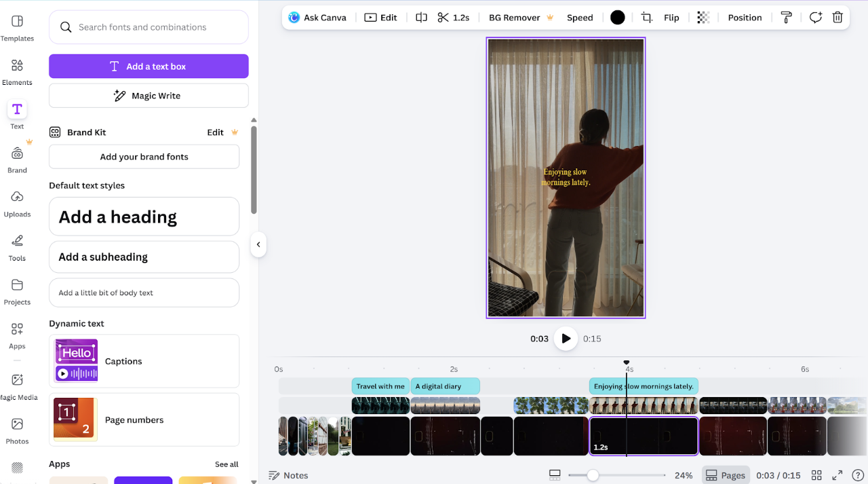Toggle grid view of pages
The width and height of the screenshot is (868, 484).
816,475
